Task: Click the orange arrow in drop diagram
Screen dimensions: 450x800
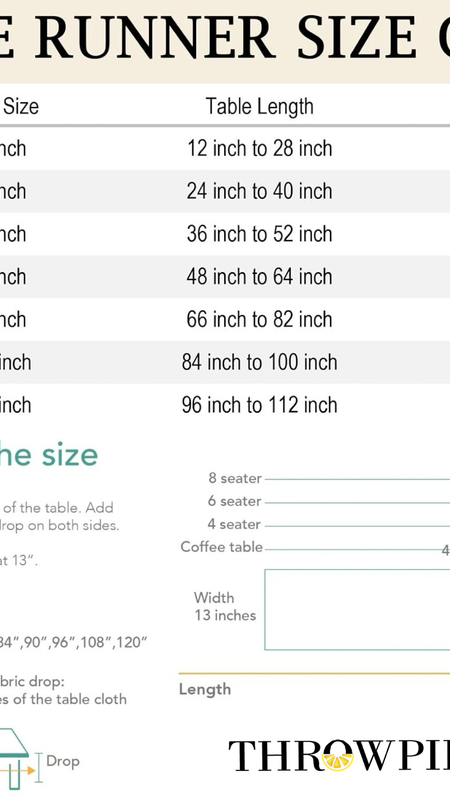Action: [x=18, y=770]
